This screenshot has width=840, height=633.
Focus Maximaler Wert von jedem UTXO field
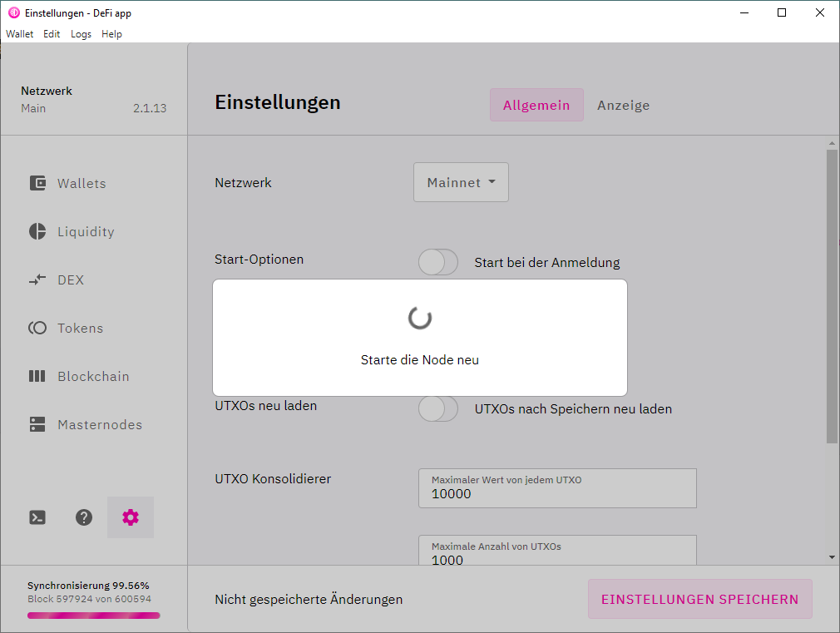pos(558,488)
